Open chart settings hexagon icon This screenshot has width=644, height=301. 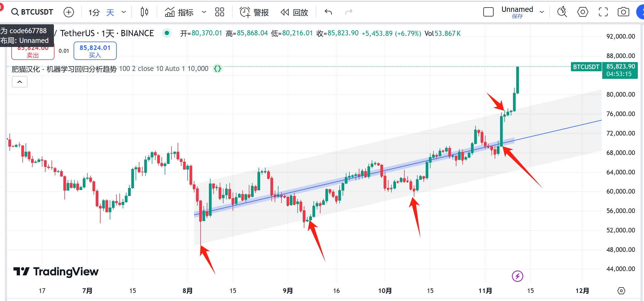[x=583, y=12]
